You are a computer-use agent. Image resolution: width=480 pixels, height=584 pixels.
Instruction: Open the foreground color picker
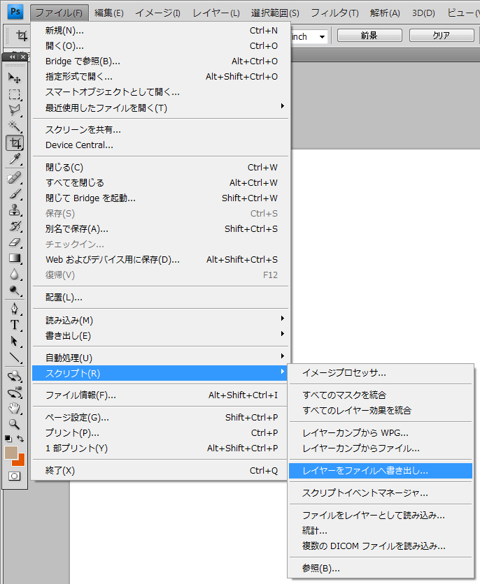coord(11,453)
